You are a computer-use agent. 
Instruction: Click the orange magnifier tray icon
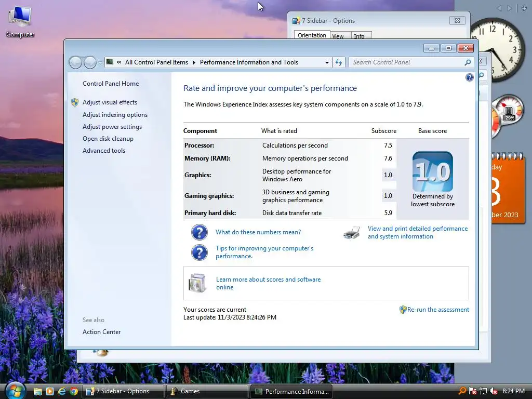pos(462,391)
